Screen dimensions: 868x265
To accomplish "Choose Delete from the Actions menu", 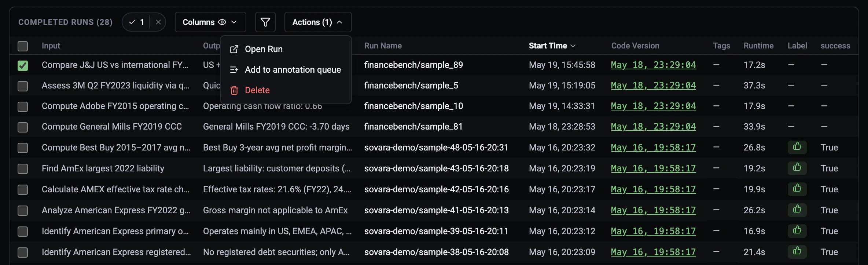I will click(x=286, y=90).
